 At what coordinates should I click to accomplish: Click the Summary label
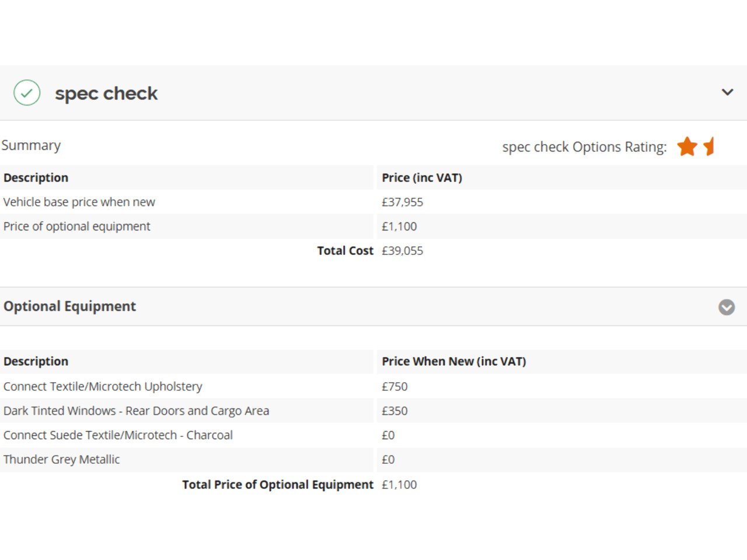[31, 145]
